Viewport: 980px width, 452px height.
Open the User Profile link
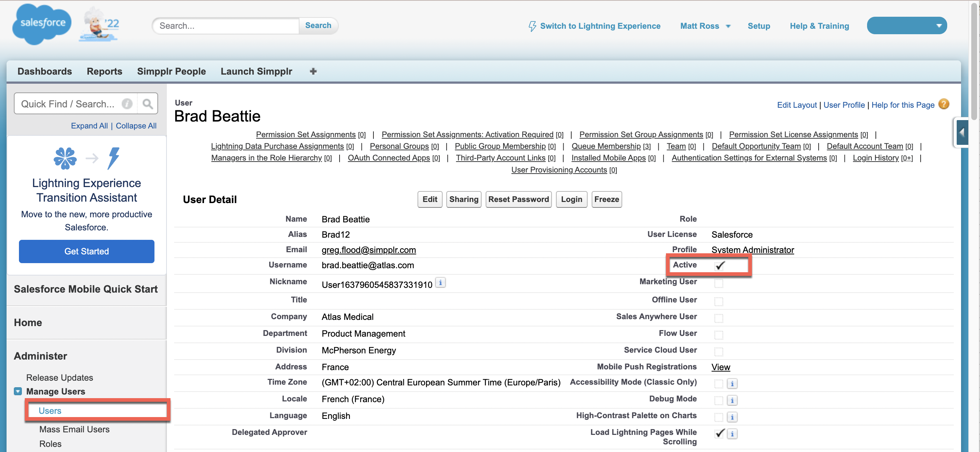pyautogui.click(x=844, y=105)
